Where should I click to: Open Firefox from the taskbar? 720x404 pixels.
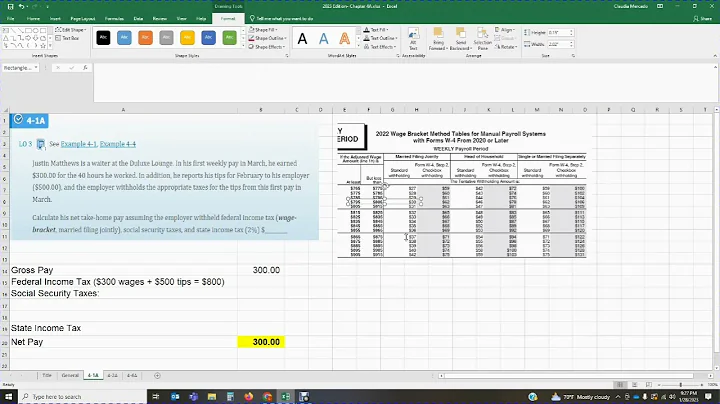pyautogui.click(x=248, y=397)
